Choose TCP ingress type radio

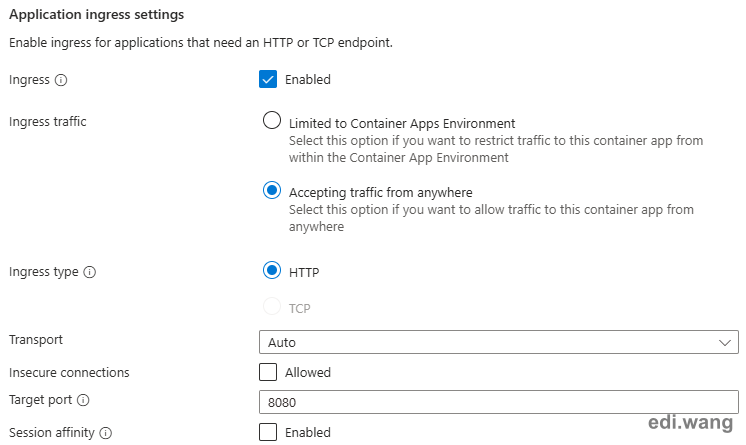click(x=272, y=306)
